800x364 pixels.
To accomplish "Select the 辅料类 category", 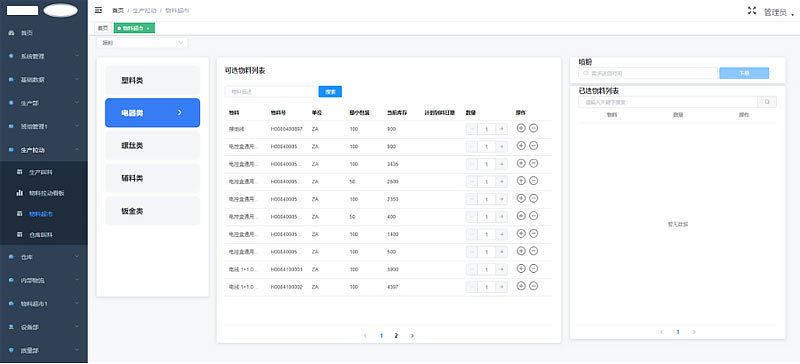I will (153, 178).
